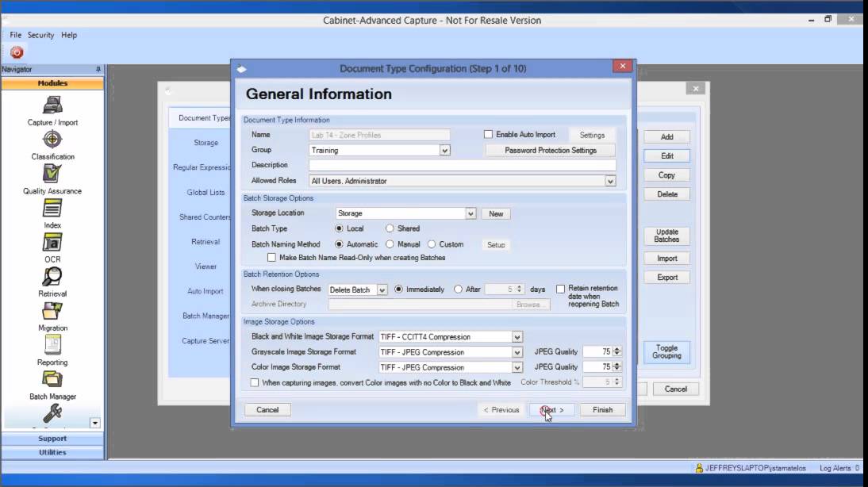Image resolution: width=868 pixels, height=487 pixels.
Task: Select the Utilities navigator section
Action: 52,452
